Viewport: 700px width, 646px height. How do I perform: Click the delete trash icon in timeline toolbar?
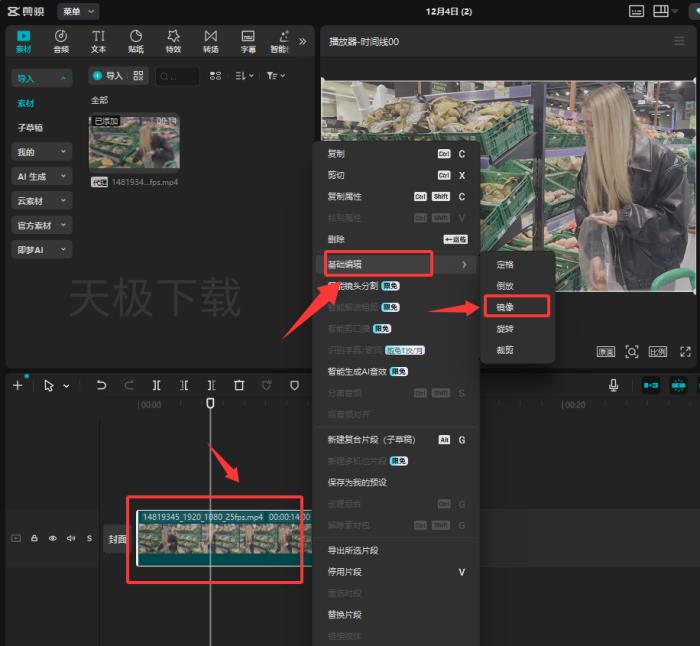(239, 385)
